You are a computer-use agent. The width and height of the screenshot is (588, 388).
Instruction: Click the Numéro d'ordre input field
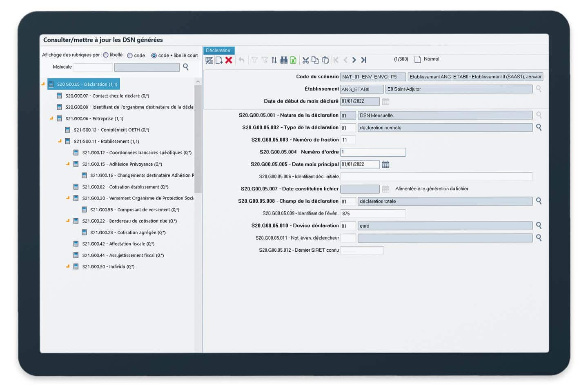(x=373, y=152)
